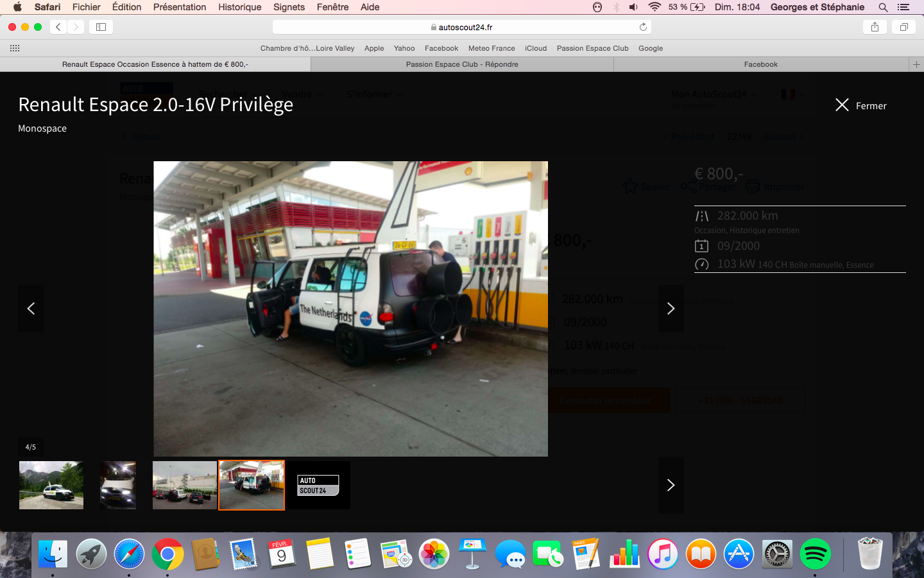
Task: Switch to Passion Espace Club tab
Action: pos(462,64)
